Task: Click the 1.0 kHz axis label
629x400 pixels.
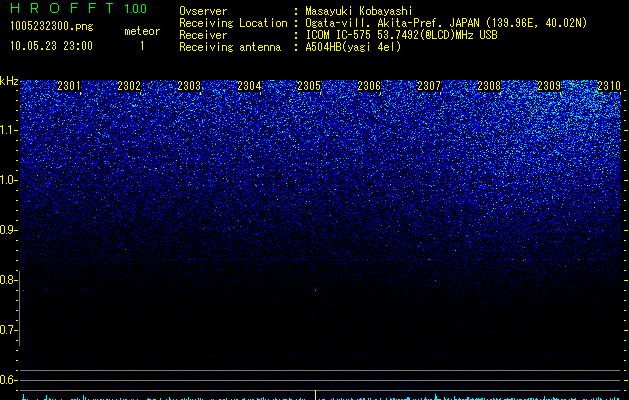Action: click(9, 180)
